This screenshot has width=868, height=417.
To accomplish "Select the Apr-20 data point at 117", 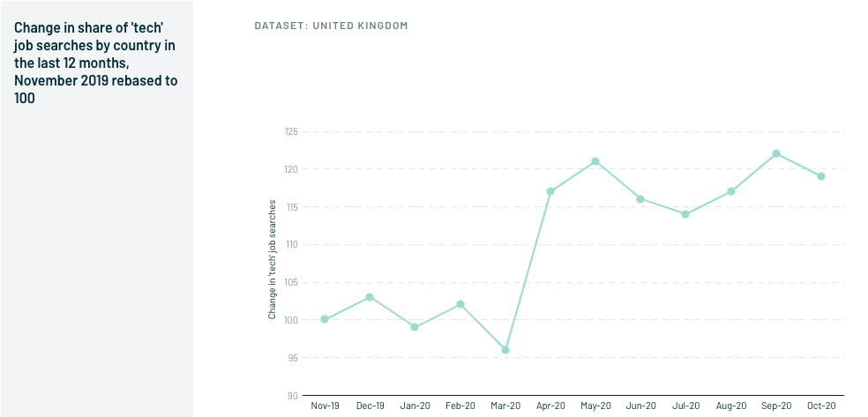I will [550, 191].
